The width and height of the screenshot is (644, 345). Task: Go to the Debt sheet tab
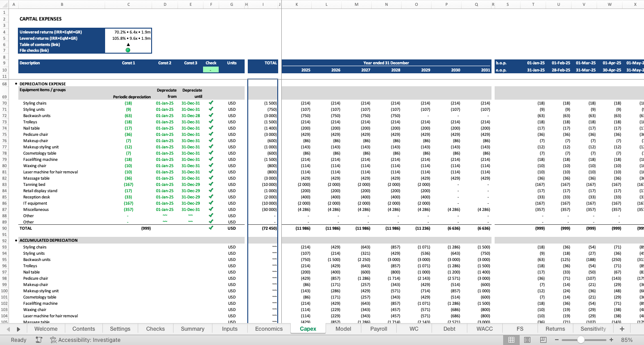449,328
